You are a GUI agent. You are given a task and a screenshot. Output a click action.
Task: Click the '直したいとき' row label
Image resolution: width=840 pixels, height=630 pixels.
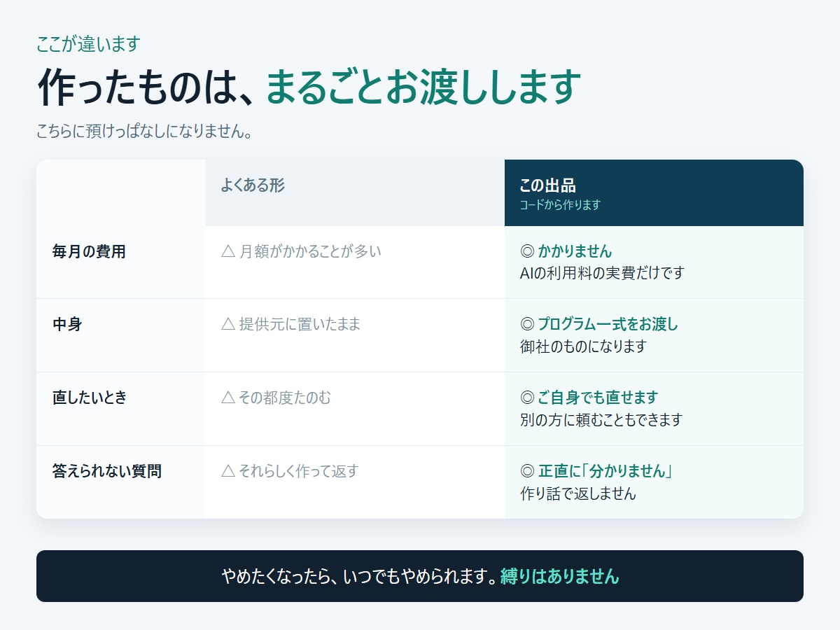click(x=90, y=398)
